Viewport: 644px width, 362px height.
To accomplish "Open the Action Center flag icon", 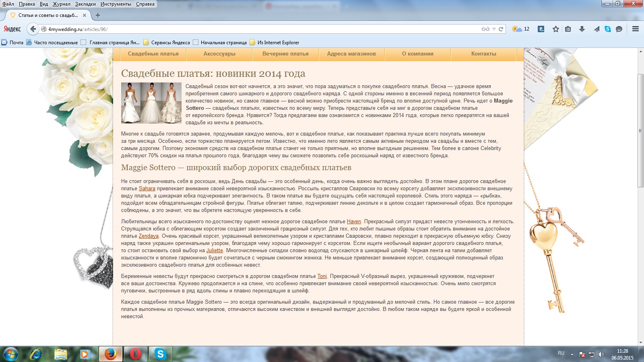I will pyautogui.click(x=582, y=354).
